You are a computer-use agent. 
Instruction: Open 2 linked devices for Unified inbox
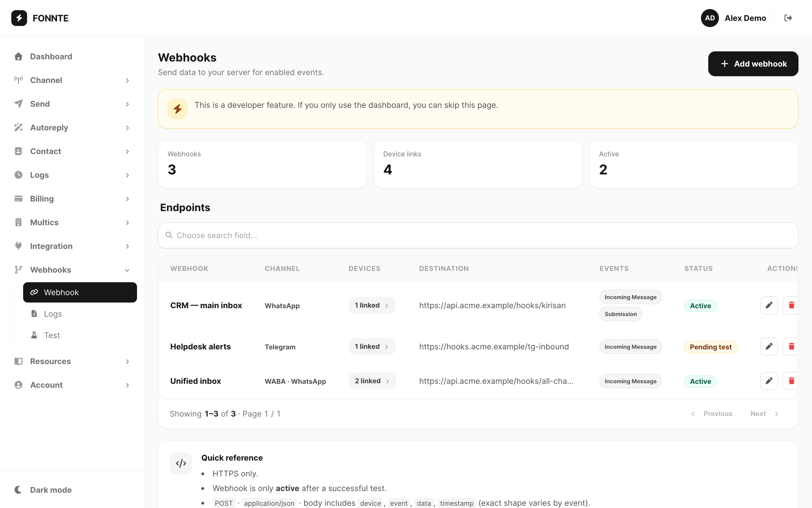(372, 381)
